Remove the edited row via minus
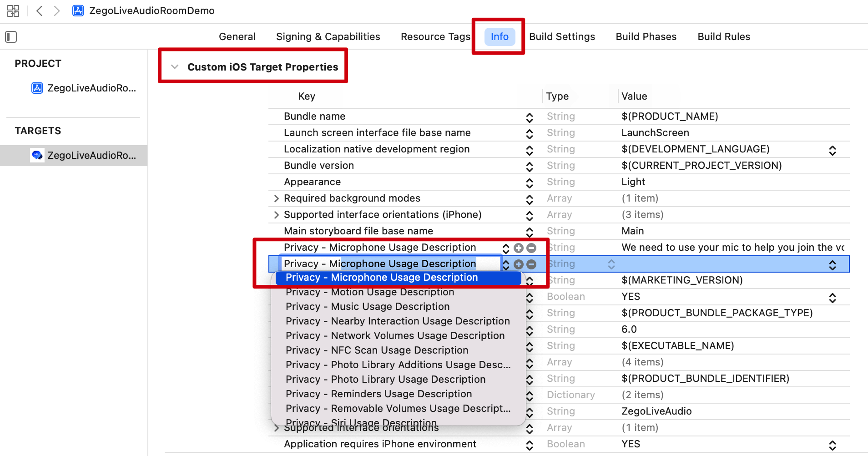Image resolution: width=868 pixels, height=456 pixels. [531, 264]
